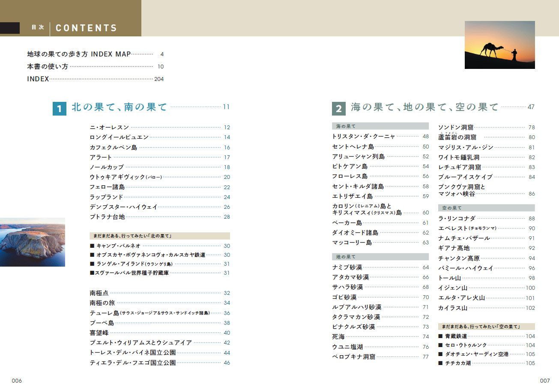Image resolution: width=559 pixels, height=392 pixels.
Task: Click the 目次 label in the header
Action: click(x=38, y=27)
